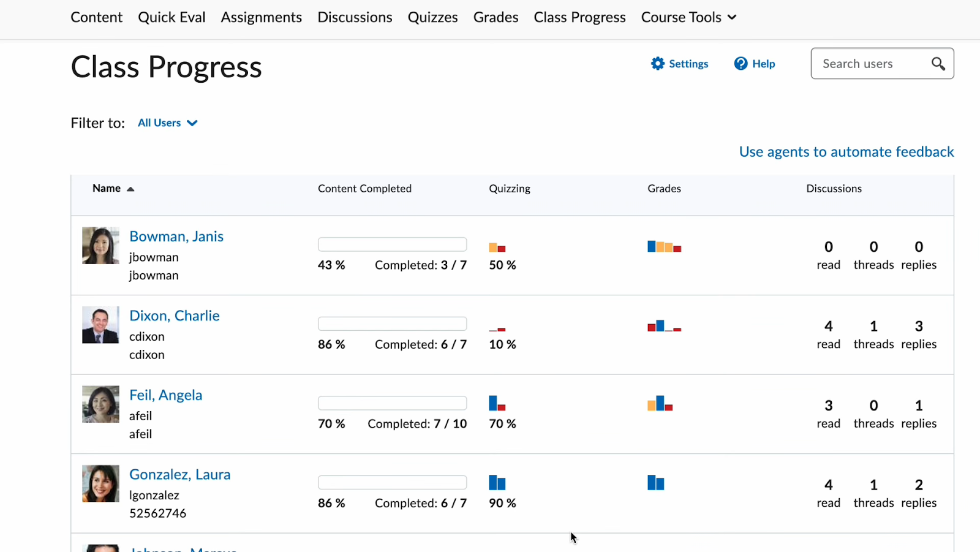Click the search magnifier icon
This screenshot has width=980, height=552.
click(x=938, y=64)
